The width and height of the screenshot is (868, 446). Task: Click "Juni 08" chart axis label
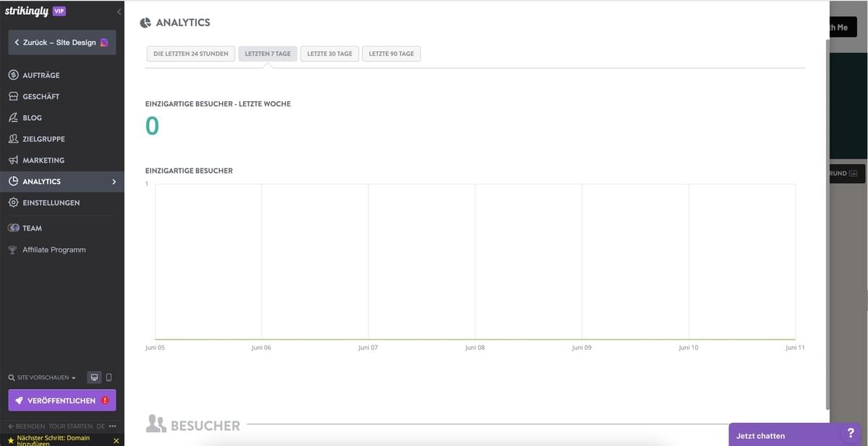(x=475, y=348)
